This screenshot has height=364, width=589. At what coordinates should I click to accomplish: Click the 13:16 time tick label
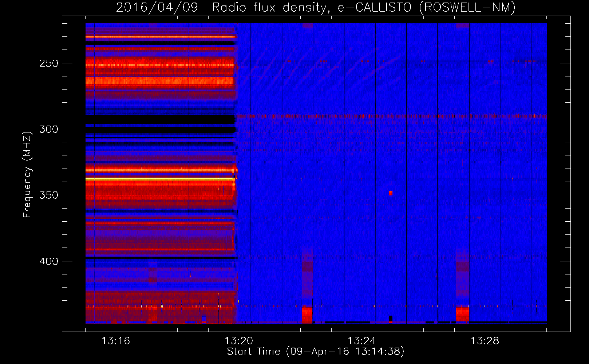pos(116,341)
